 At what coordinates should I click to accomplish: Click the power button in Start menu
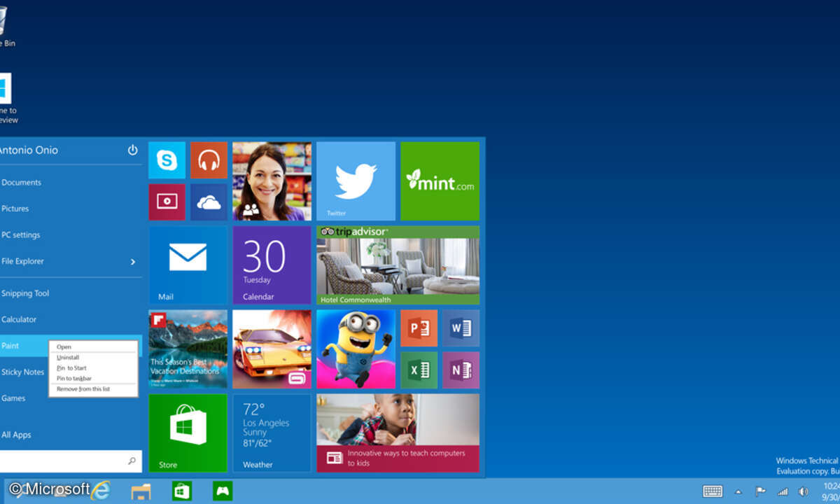tap(133, 150)
